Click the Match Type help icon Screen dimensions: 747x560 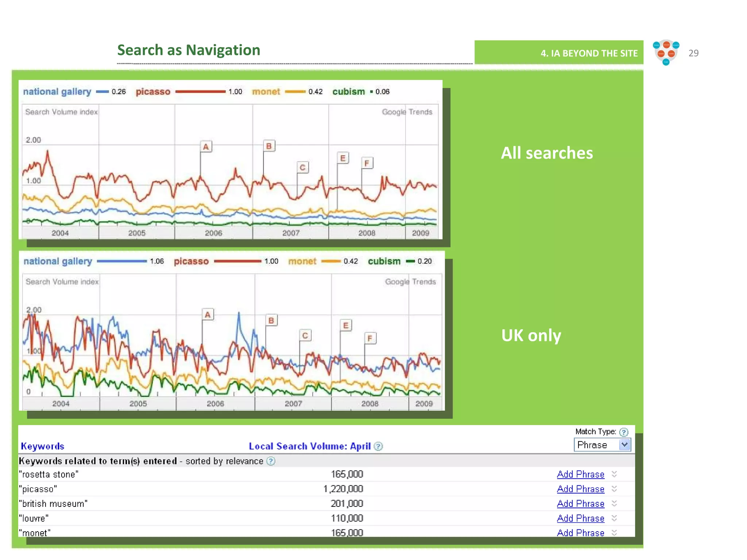(x=624, y=432)
